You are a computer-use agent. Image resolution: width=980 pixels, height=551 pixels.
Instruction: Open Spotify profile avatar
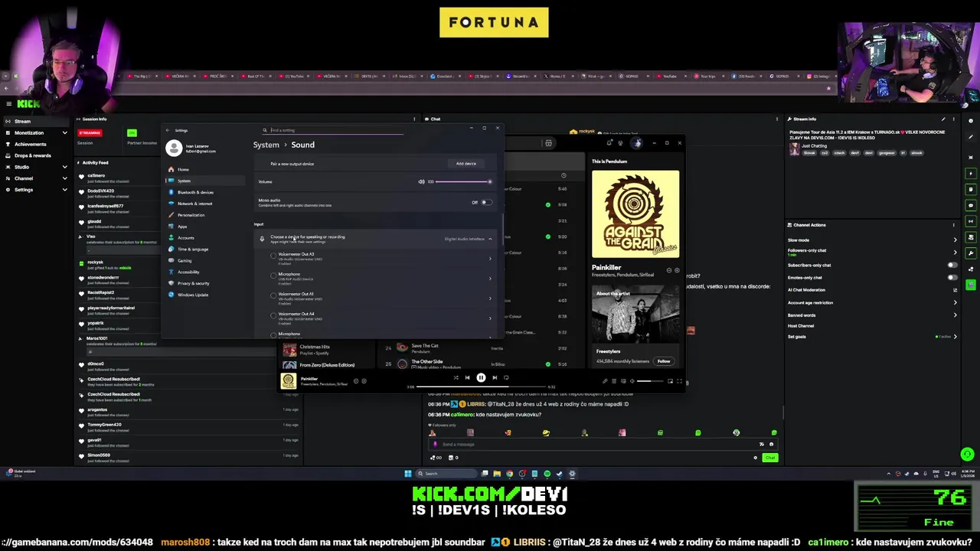coord(637,143)
